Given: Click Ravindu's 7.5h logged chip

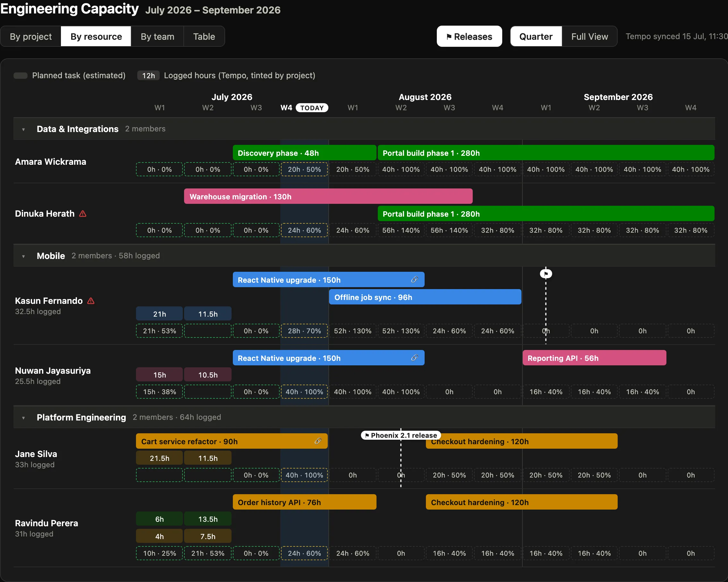Looking at the screenshot, I should (x=208, y=536).
